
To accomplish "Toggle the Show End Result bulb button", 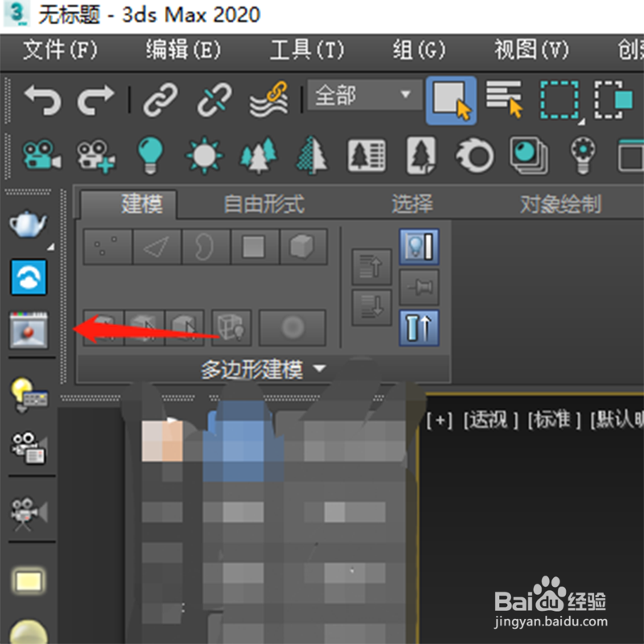I will pos(419,247).
